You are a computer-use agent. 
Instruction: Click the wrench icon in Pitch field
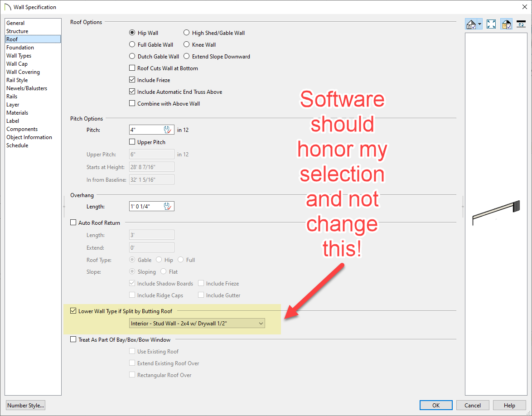pyautogui.click(x=168, y=130)
